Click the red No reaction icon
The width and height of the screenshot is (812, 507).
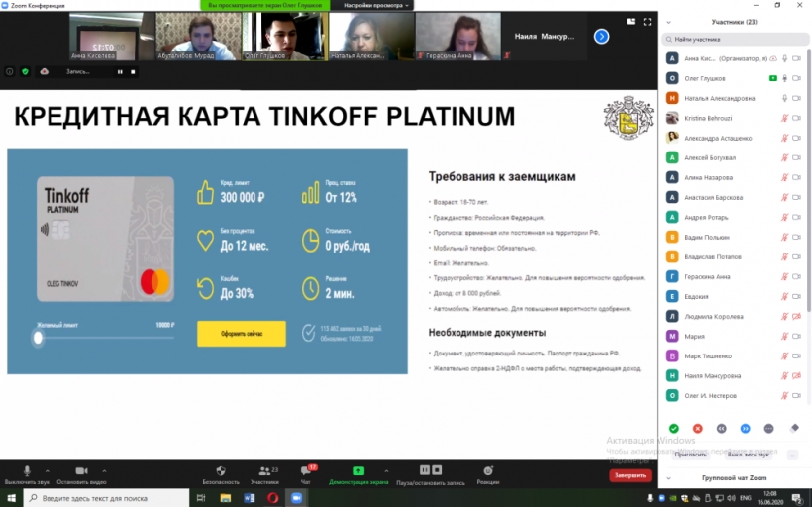tap(697, 429)
